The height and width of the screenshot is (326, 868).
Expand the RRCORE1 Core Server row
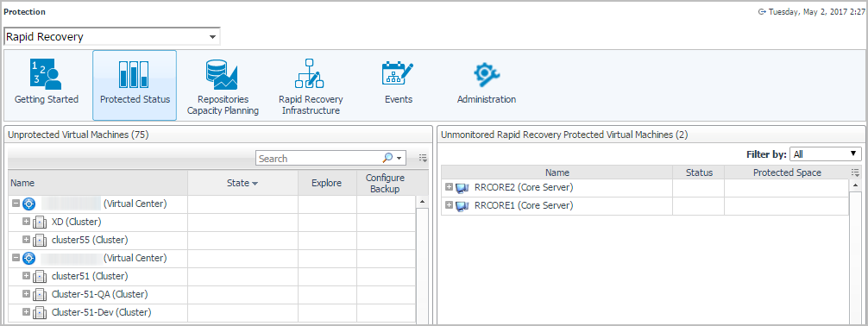[x=449, y=205]
